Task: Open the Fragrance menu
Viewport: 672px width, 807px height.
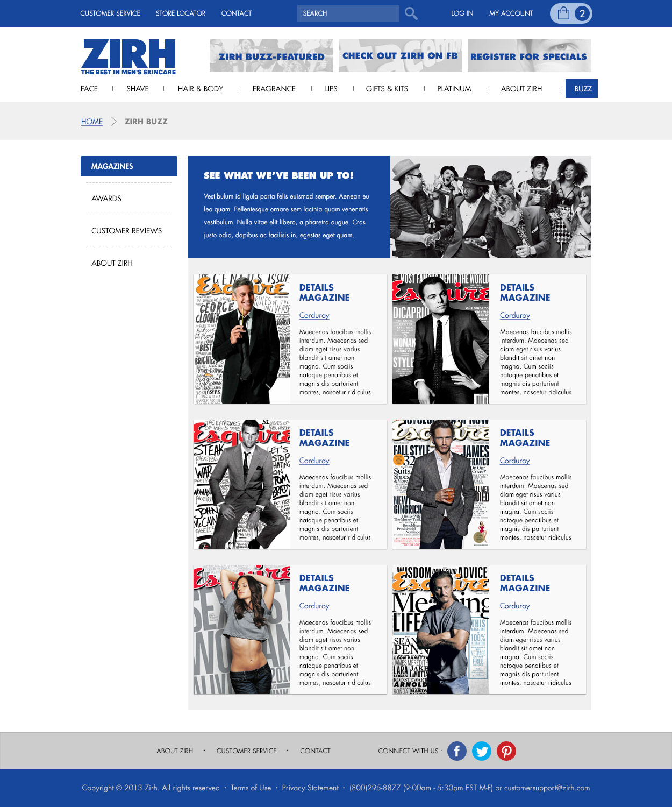Action: click(274, 89)
